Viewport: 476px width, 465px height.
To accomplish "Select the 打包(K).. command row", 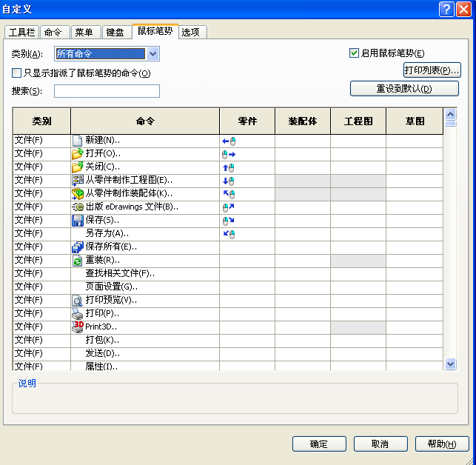I will tap(228, 341).
